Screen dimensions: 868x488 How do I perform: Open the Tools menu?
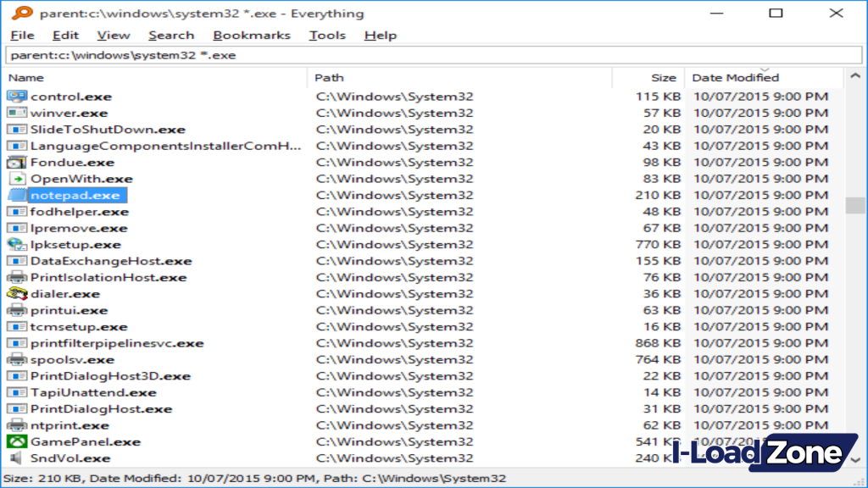326,35
